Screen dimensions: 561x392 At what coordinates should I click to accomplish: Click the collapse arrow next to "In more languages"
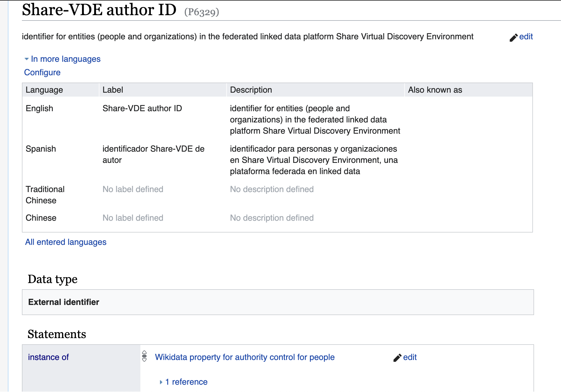coord(26,59)
